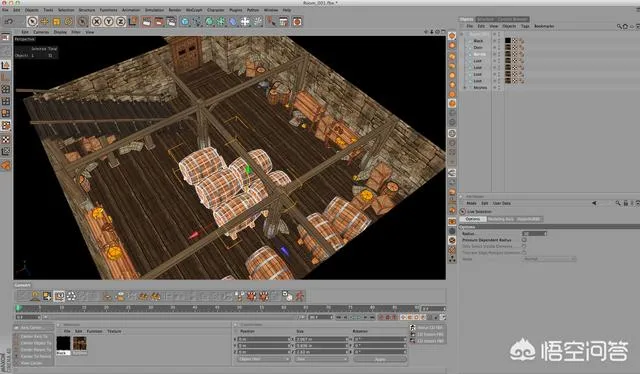Open Render Settings clapperboard gear icon
The height and width of the screenshot is (374, 640).
pos(171,21)
